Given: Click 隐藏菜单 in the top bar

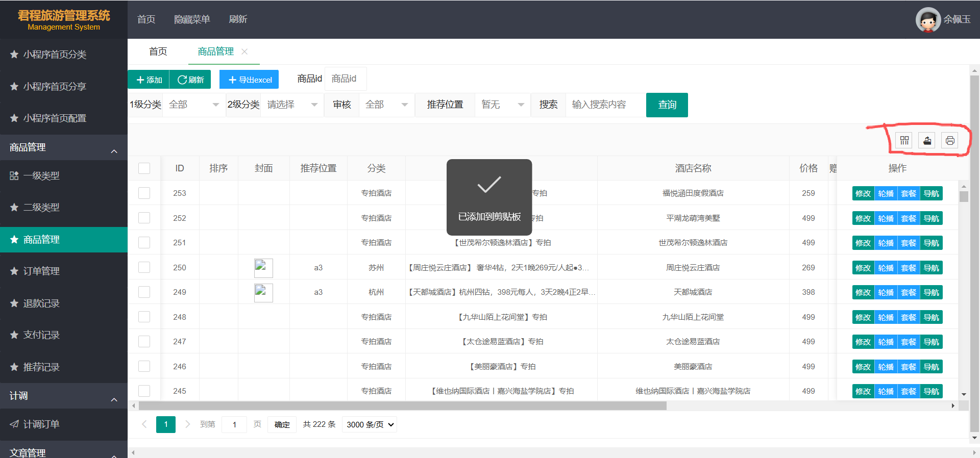Looking at the screenshot, I should [192, 19].
